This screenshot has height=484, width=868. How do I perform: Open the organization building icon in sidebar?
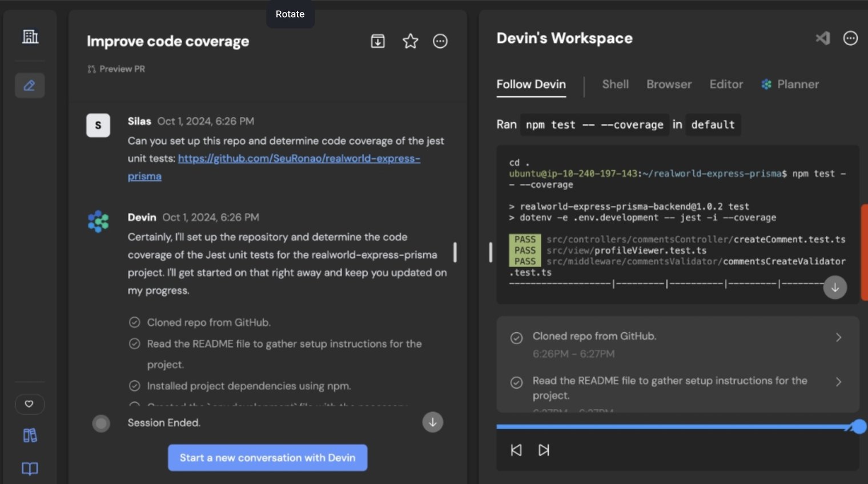(30, 37)
